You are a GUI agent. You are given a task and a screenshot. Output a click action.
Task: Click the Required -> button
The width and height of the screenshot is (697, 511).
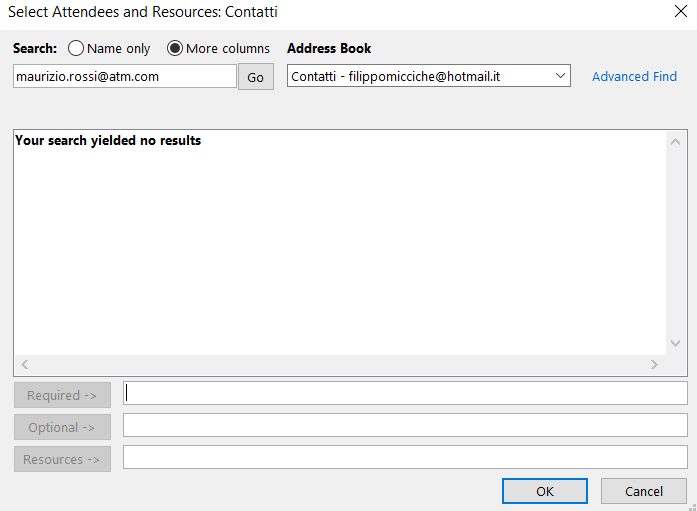(62, 395)
